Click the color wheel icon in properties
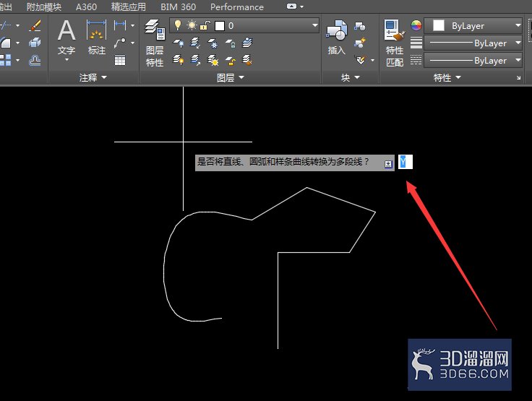The width and height of the screenshot is (532, 401). pos(416,25)
